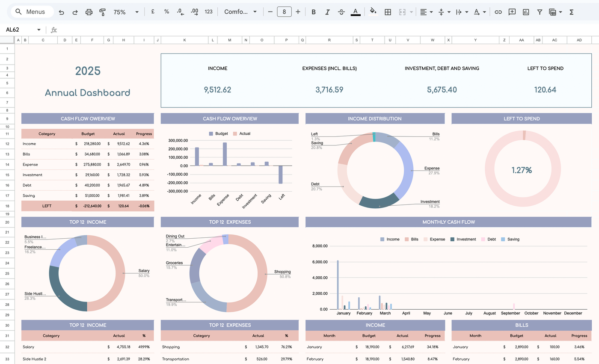Increase decimal places icon
This screenshot has width=599, height=364.
(x=194, y=12)
